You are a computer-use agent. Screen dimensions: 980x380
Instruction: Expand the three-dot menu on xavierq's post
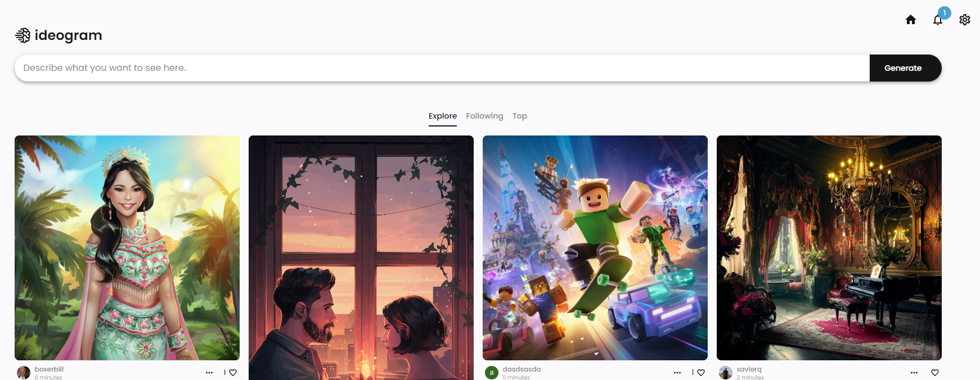pos(914,373)
